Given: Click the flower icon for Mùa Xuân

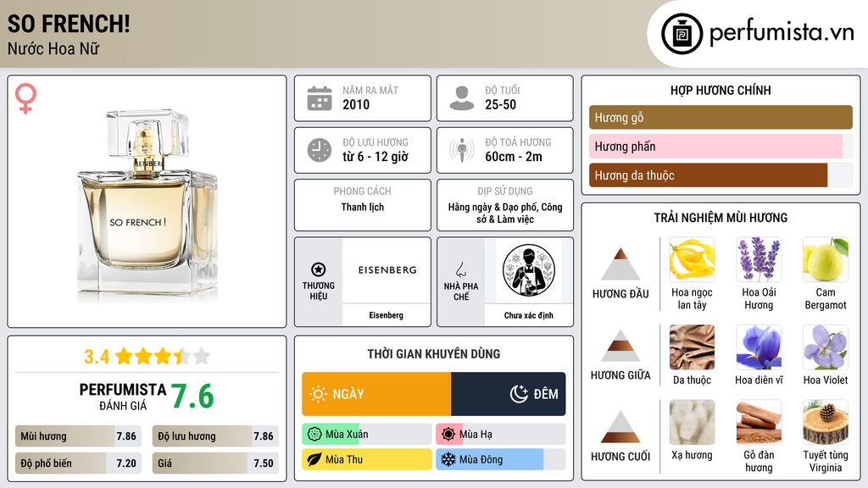Looking at the screenshot, I should coord(314,435).
